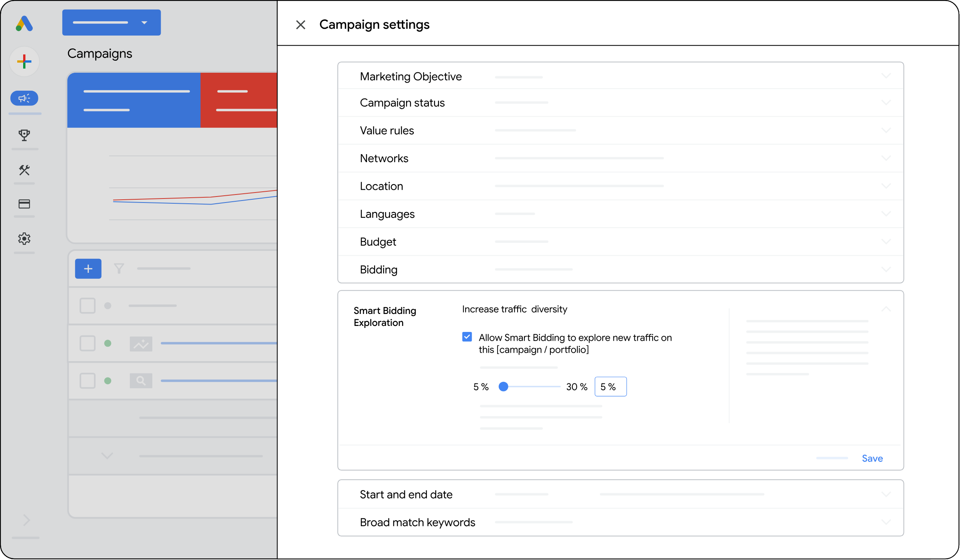Screen dimensions: 960x560
Task: Expand the Networks section
Action: tap(621, 159)
